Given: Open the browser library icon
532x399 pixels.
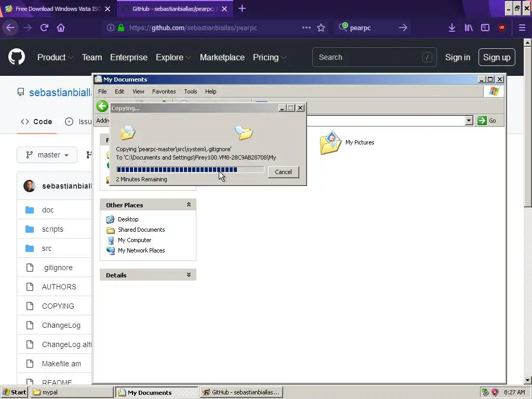Looking at the screenshot, I should tap(469, 28).
